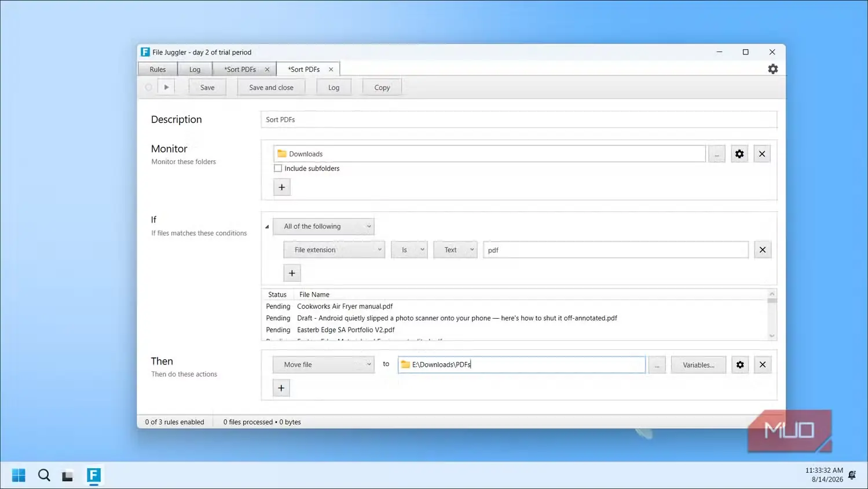Screen dimensions: 868x489
Task: Toggle the rule enabled circle indicator
Action: 148,87
